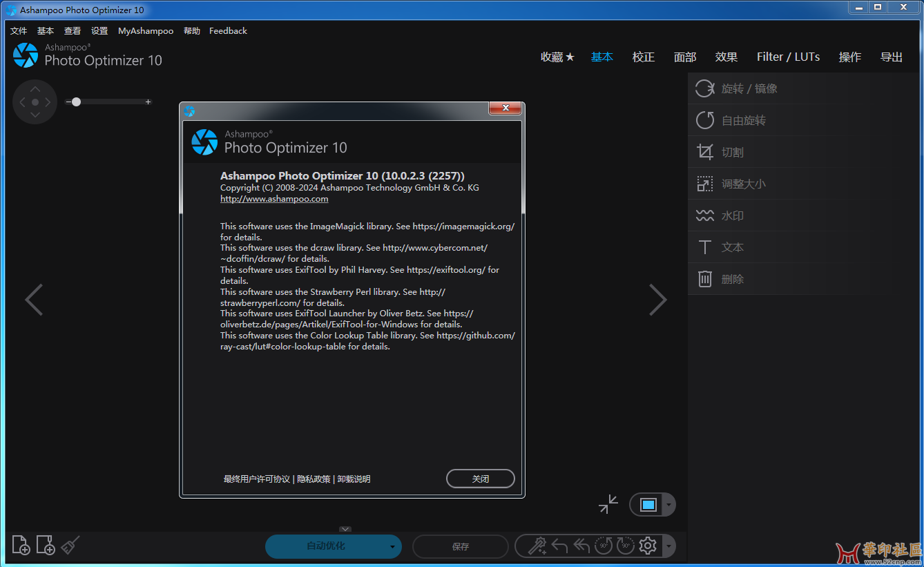
Task: Open the 文件 menu
Action: [18, 30]
